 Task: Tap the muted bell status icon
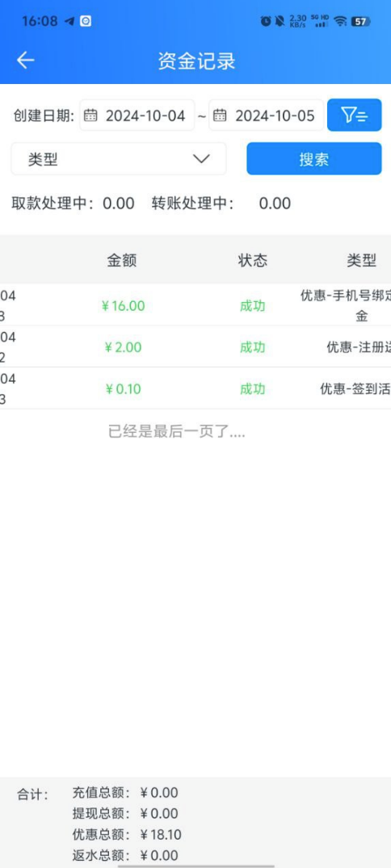280,22
